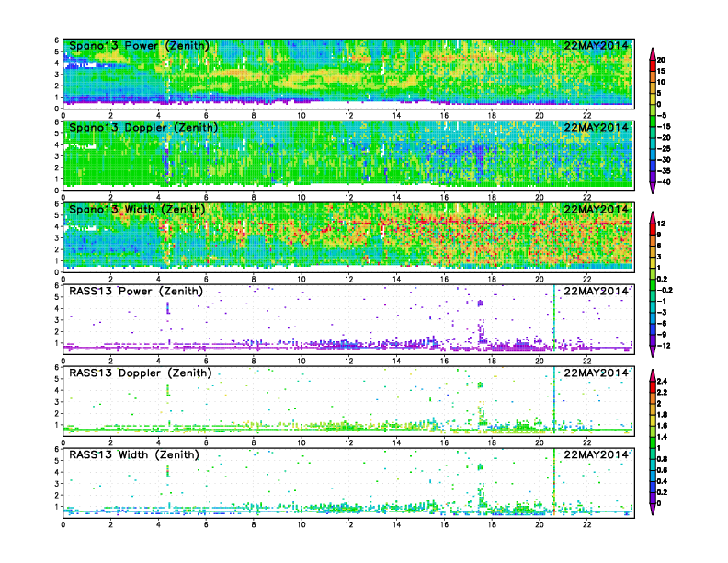
Task: Click the '-35' label on top color bar
Action: (x=664, y=171)
